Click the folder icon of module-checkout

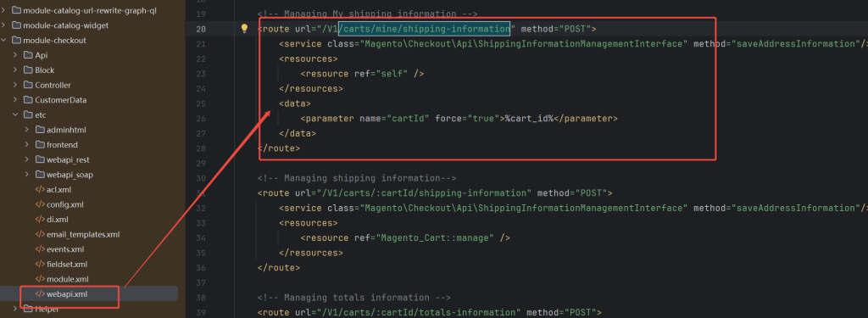(16, 41)
